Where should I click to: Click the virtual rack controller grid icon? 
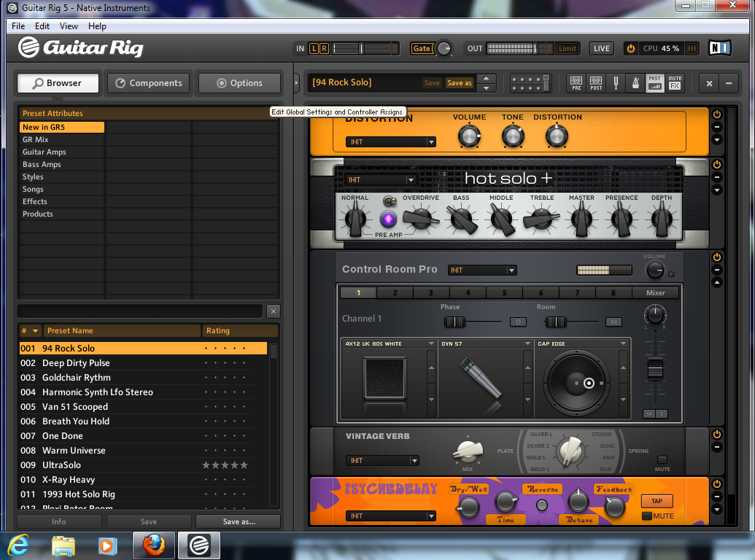click(530, 83)
